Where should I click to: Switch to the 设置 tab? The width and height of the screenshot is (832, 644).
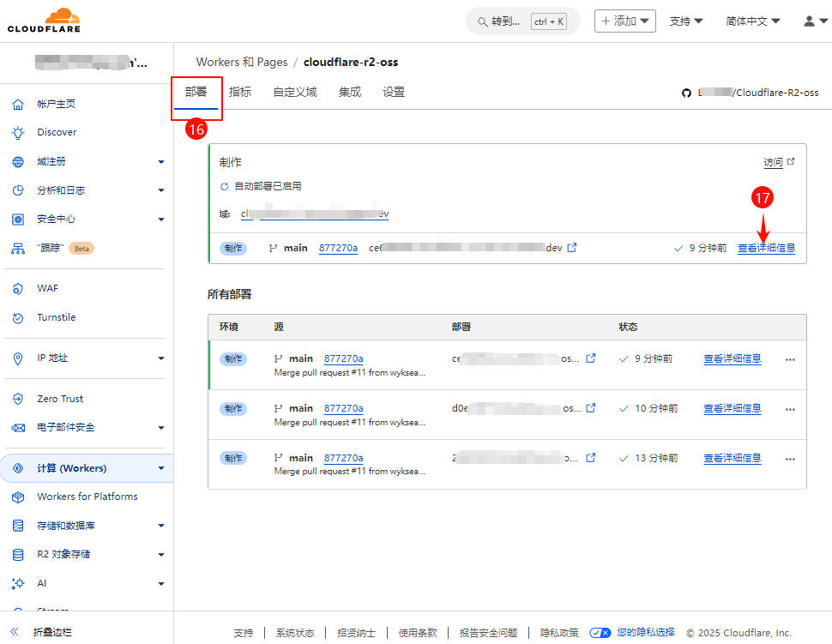tap(394, 93)
